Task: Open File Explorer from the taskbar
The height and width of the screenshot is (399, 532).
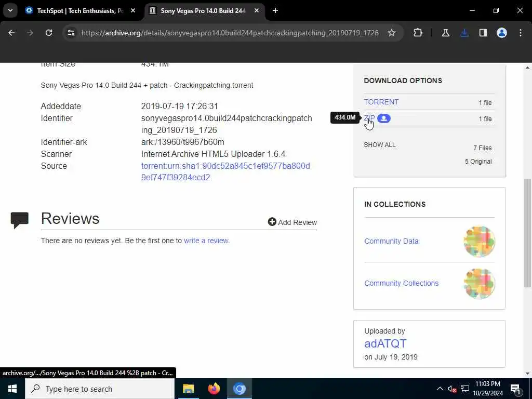Action: 188,389
